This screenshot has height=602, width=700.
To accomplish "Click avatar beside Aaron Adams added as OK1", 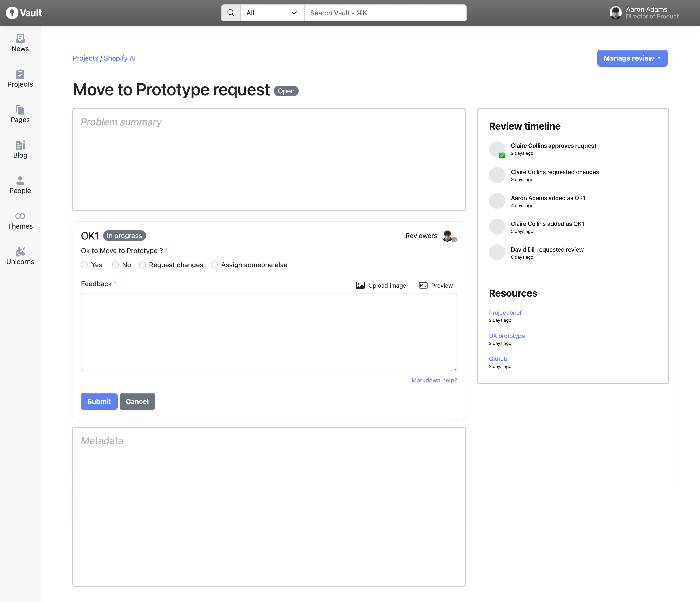I will point(497,201).
